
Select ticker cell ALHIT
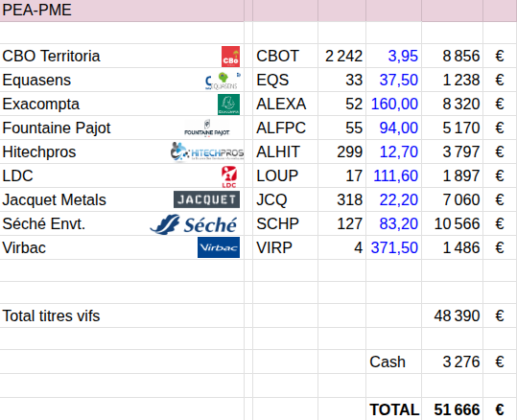coord(285,152)
